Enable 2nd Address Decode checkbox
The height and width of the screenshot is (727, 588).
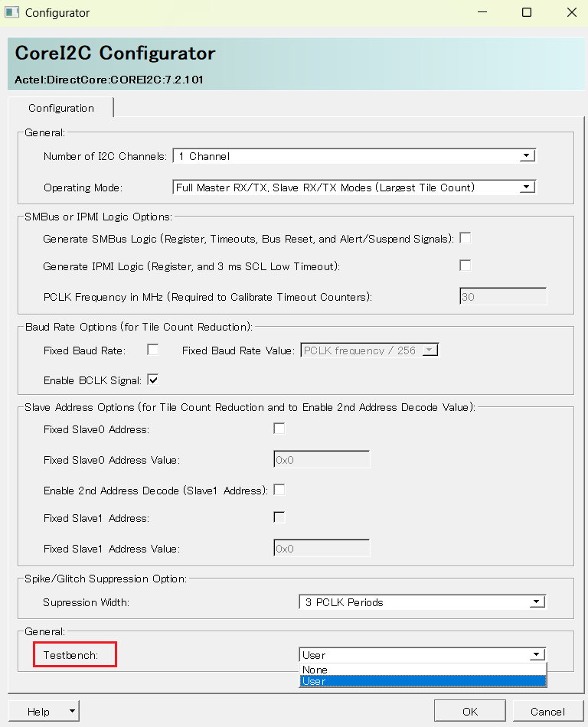tap(279, 489)
